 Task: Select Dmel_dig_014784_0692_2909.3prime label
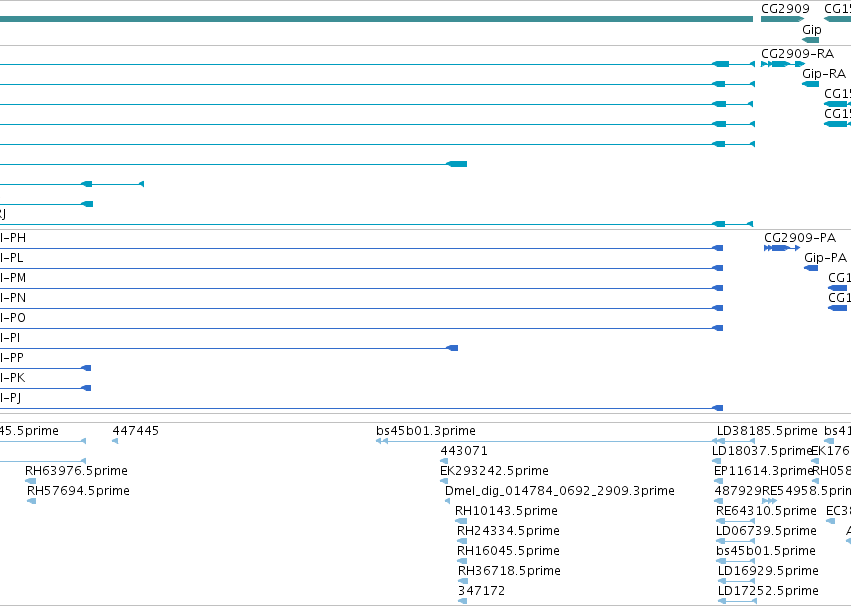(560, 491)
